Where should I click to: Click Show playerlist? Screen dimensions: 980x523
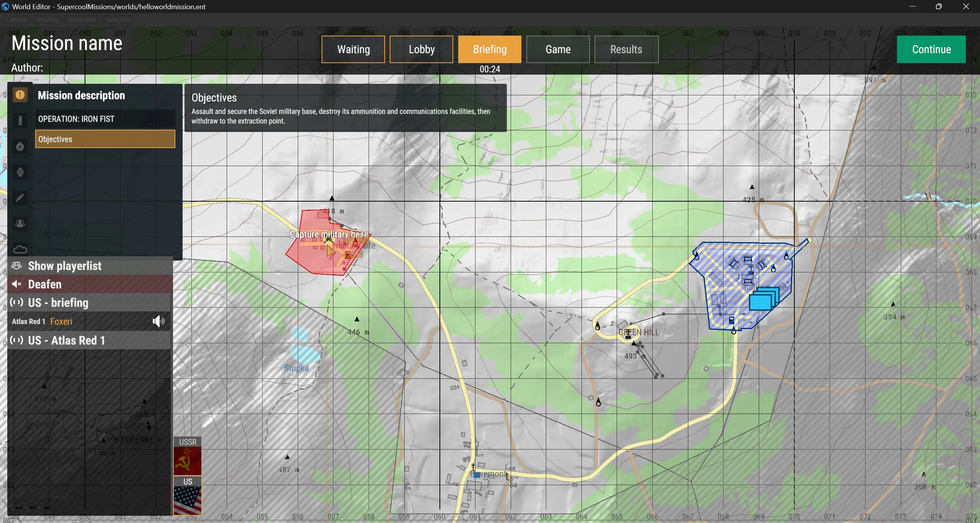click(x=90, y=266)
